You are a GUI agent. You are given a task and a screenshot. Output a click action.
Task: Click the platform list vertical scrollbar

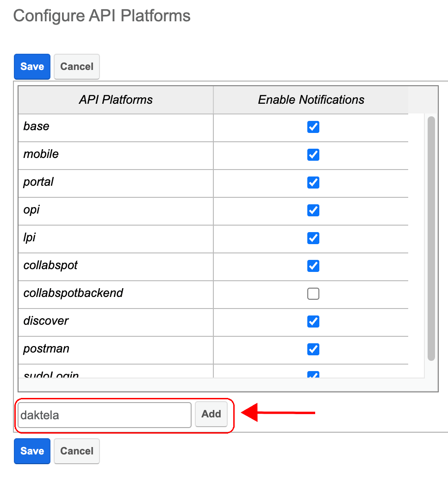(x=431, y=239)
